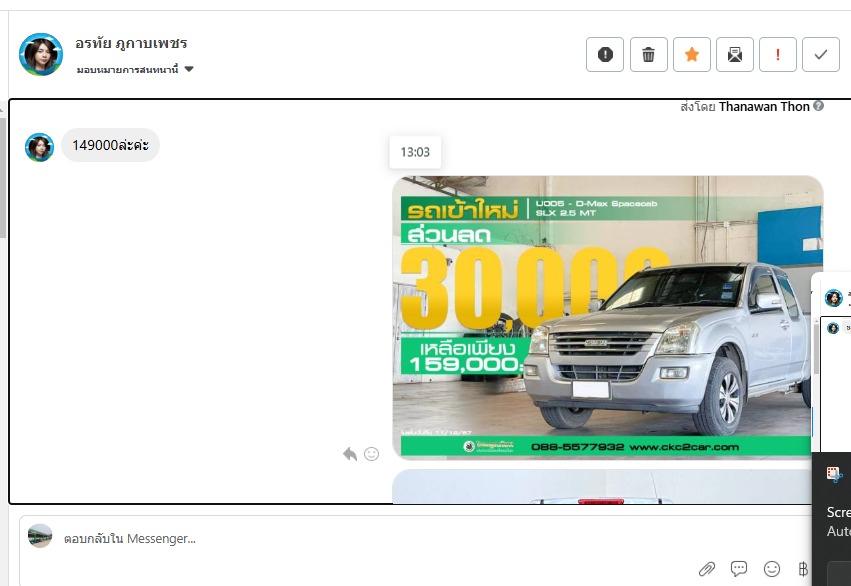The height and width of the screenshot is (586, 851).
Task: Delete conversation with trash icon
Action: click(x=648, y=54)
